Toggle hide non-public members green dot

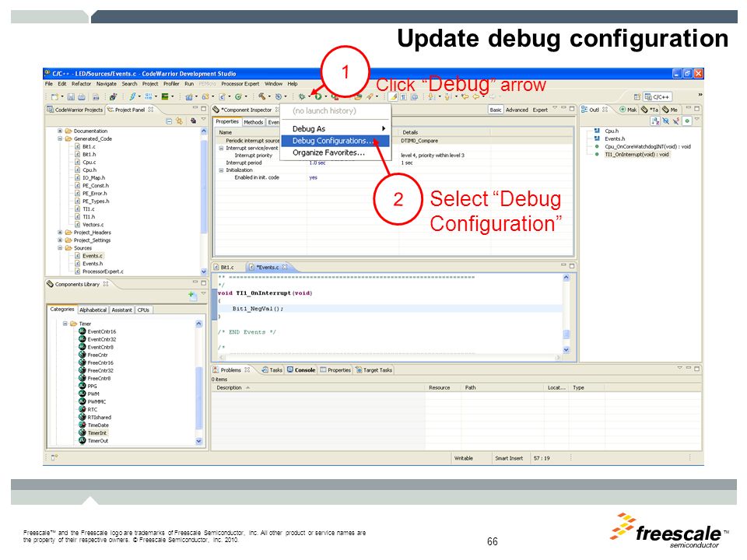click(687, 121)
